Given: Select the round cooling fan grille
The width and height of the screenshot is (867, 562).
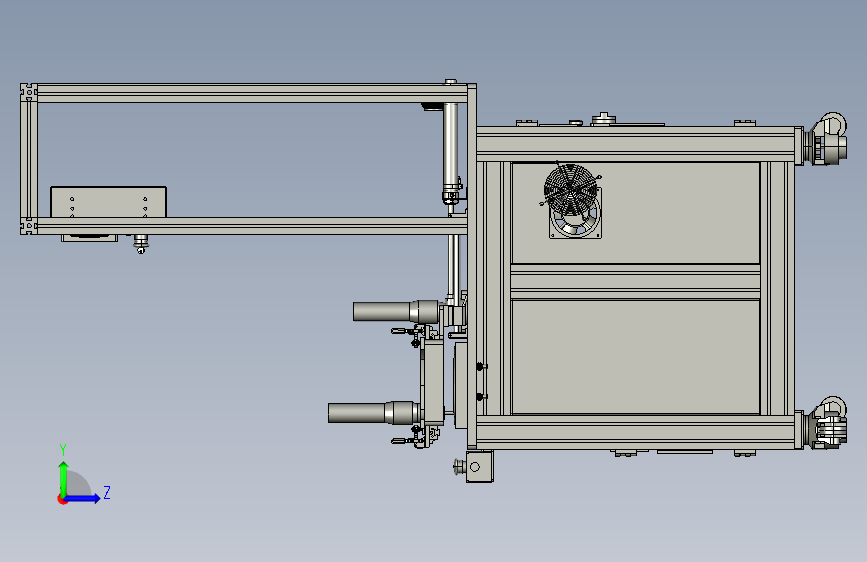Looking at the screenshot, I should [x=570, y=190].
